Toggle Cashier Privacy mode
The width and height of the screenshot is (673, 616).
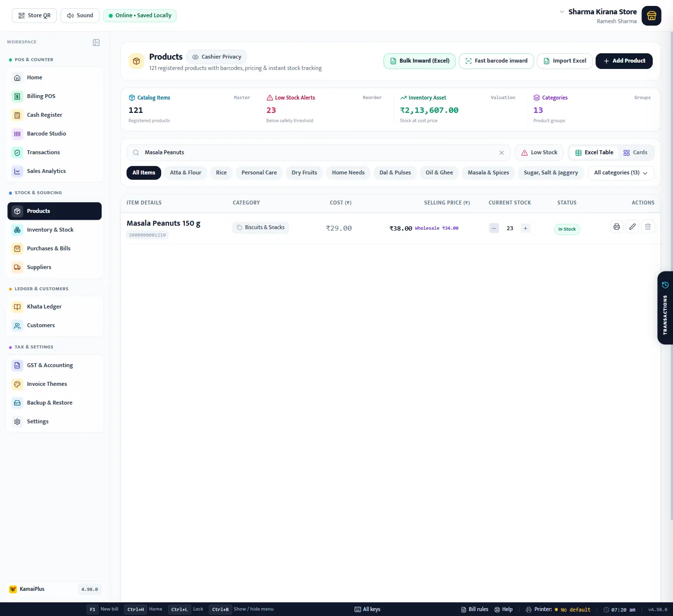pos(217,57)
